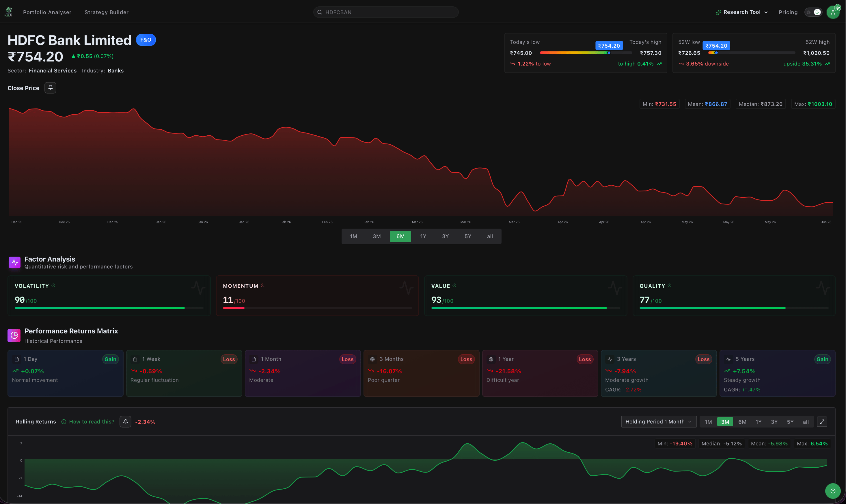Click the 1 Day calendar icon
Viewport: 846px width, 504px height.
[17, 359]
